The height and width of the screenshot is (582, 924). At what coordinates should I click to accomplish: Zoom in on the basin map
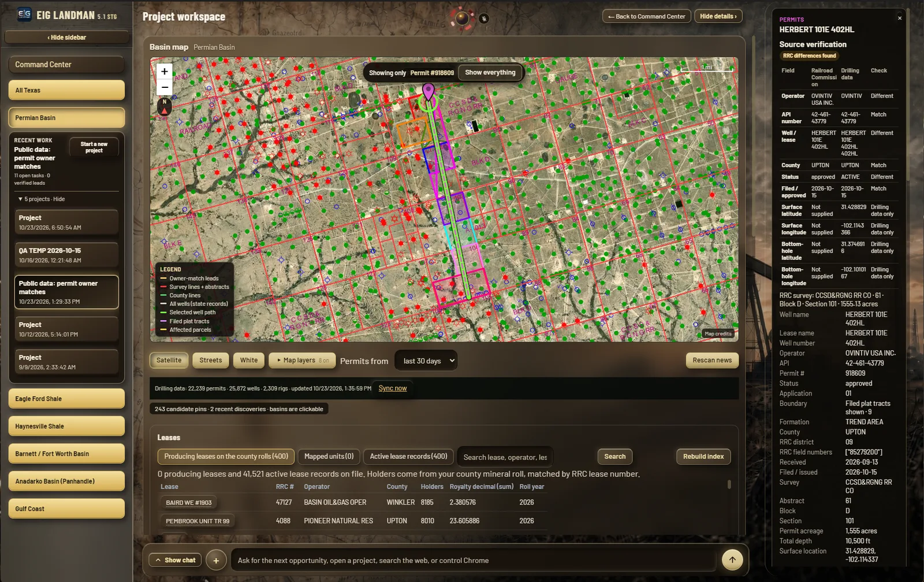coord(165,71)
